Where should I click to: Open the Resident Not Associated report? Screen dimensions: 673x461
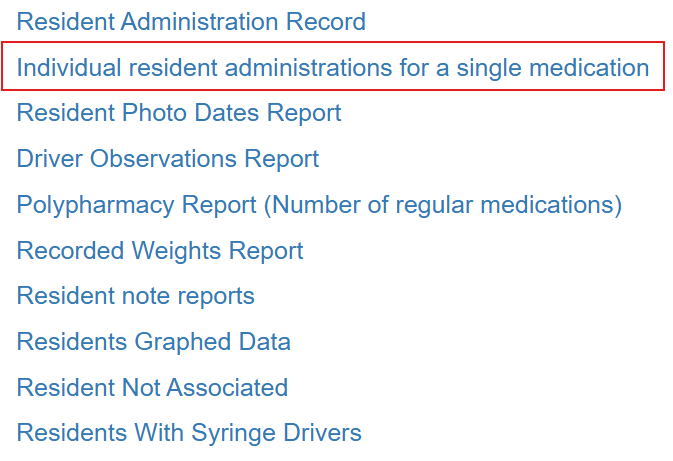[152, 387]
